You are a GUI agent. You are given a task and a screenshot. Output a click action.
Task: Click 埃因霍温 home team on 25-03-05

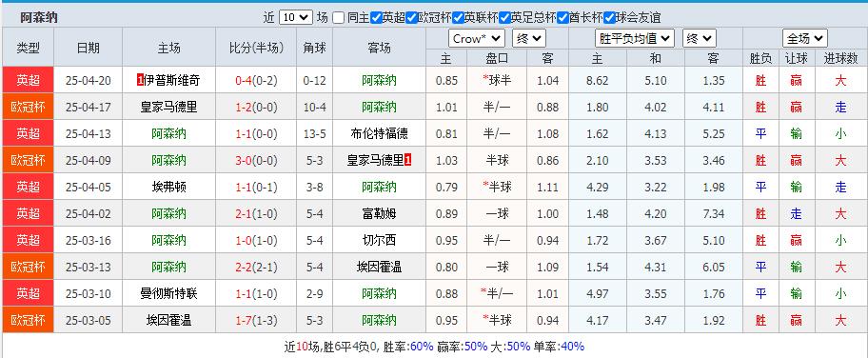tap(168, 320)
